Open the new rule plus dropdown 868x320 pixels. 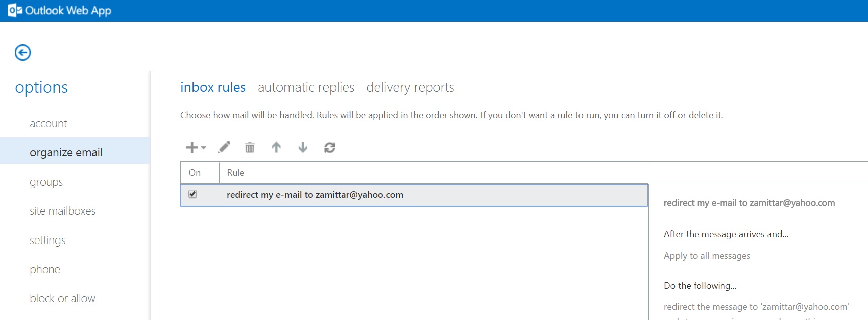pyautogui.click(x=196, y=147)
